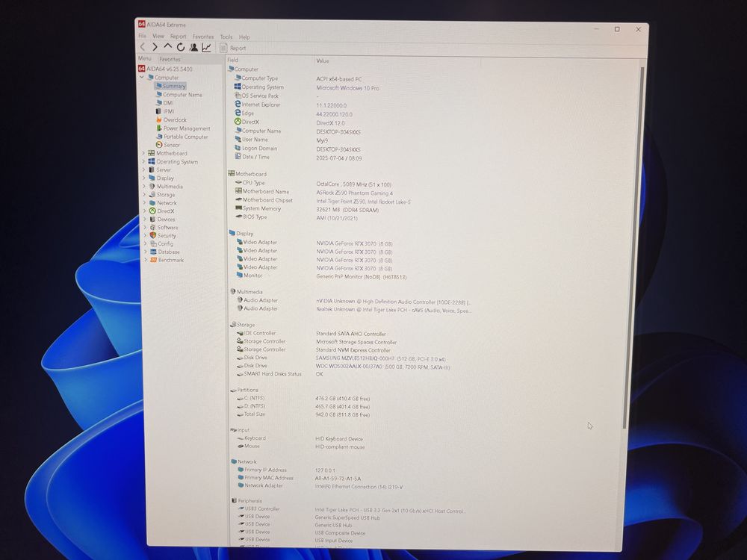Click the Software icon in tree
The height and width of the screenshot is (560, 747).
pos(153,227)
